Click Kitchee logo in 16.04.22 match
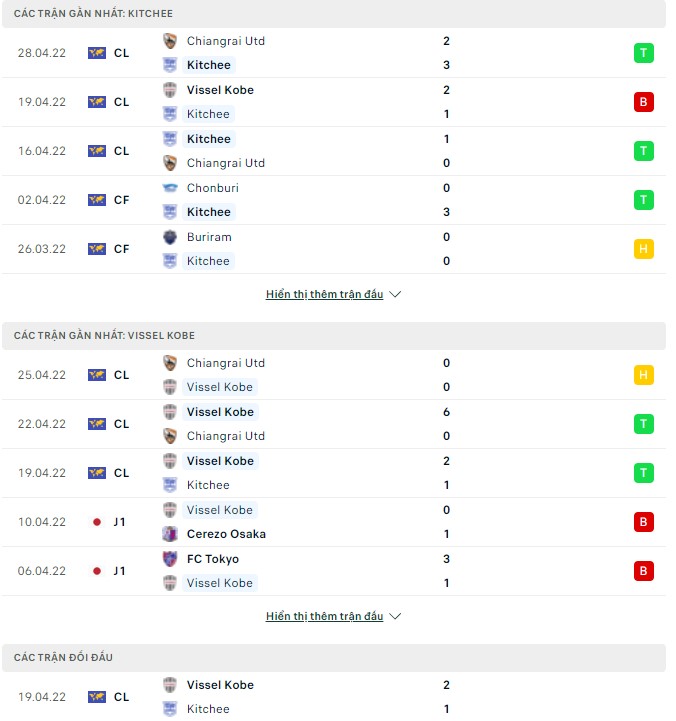This screenshot has height=721, width=676. [170, 139]
